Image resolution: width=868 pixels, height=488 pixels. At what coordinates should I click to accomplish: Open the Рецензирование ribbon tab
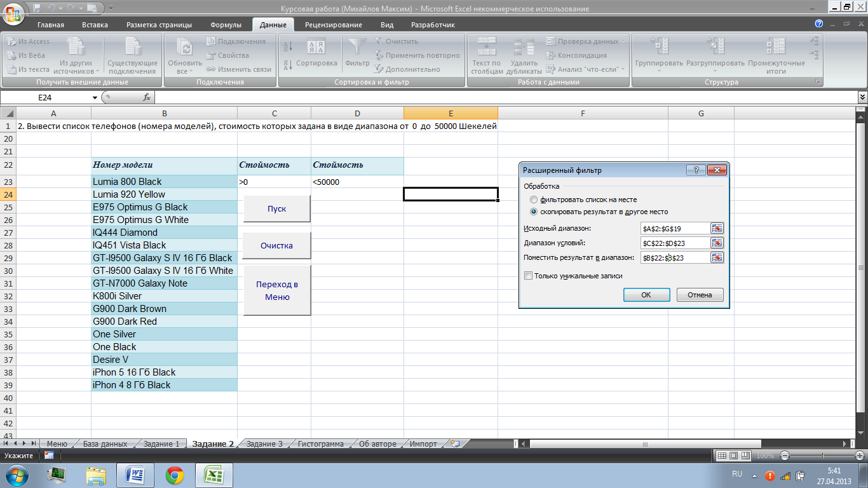pyautogui.click(x=334, y=25)
